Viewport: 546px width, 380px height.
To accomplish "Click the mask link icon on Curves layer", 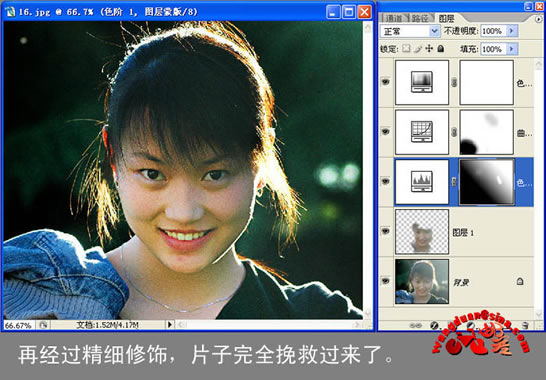I will click(x=454, y=132).
